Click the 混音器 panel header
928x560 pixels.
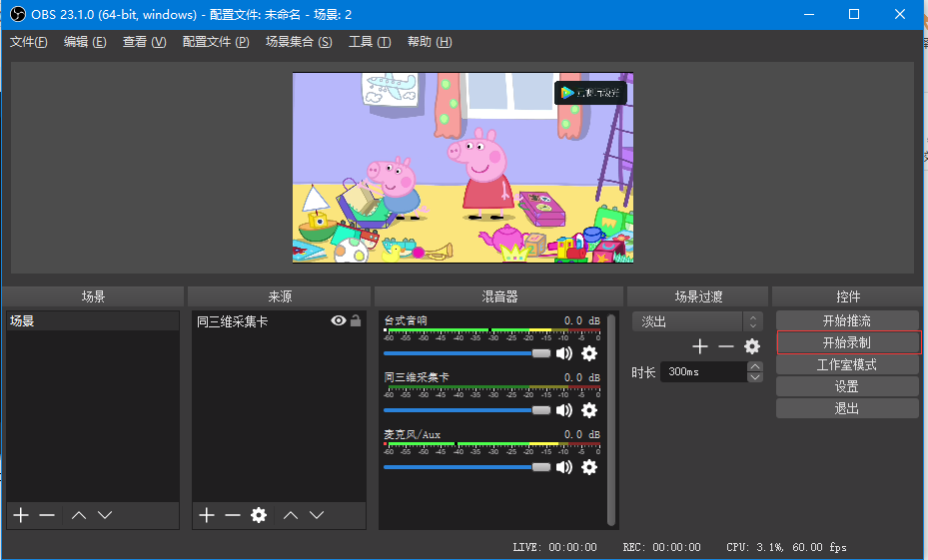coord(498,296)
